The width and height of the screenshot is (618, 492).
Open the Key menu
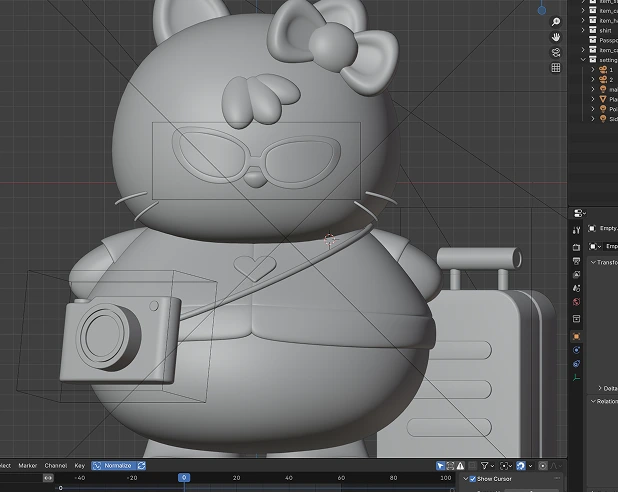(79, 465)
